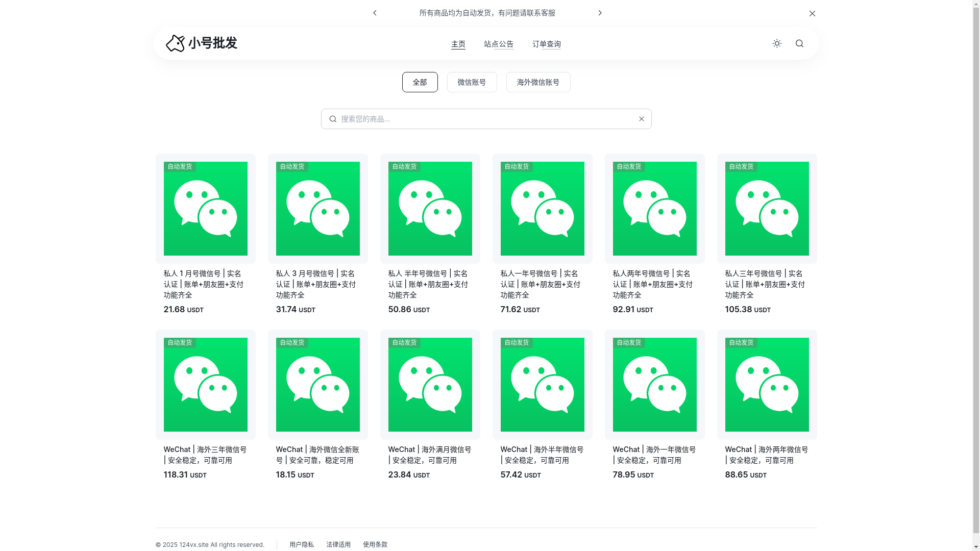Click the WeChat 海外半年微信号 title

tap(542, 455)
